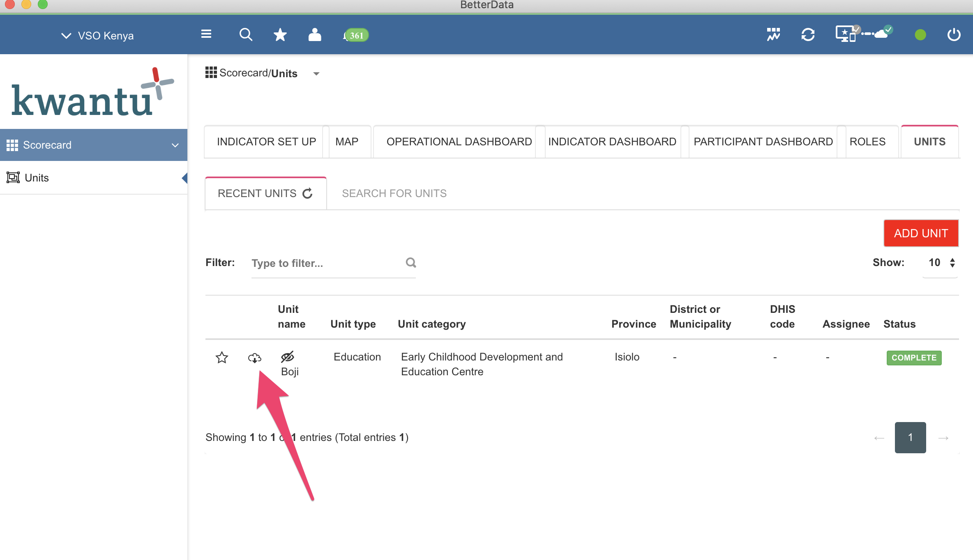This screenshot has width=973, height=560.
Task: Click the green online status indicator
Action: pos(920,35)
